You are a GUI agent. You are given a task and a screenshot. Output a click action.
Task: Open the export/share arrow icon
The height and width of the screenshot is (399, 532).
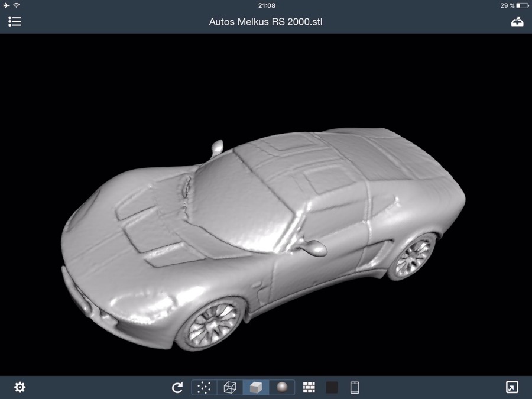(x=512, y=387)
